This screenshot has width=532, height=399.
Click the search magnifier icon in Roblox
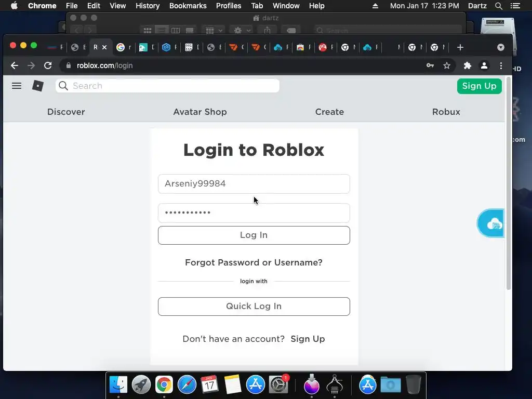click(x=63, y=86)
